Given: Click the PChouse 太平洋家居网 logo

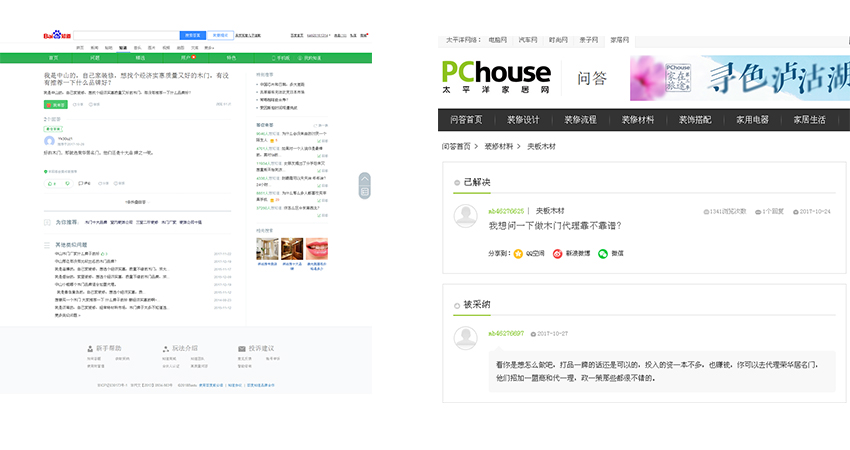Looking at the screenshot, I should [x=496, y=76].
